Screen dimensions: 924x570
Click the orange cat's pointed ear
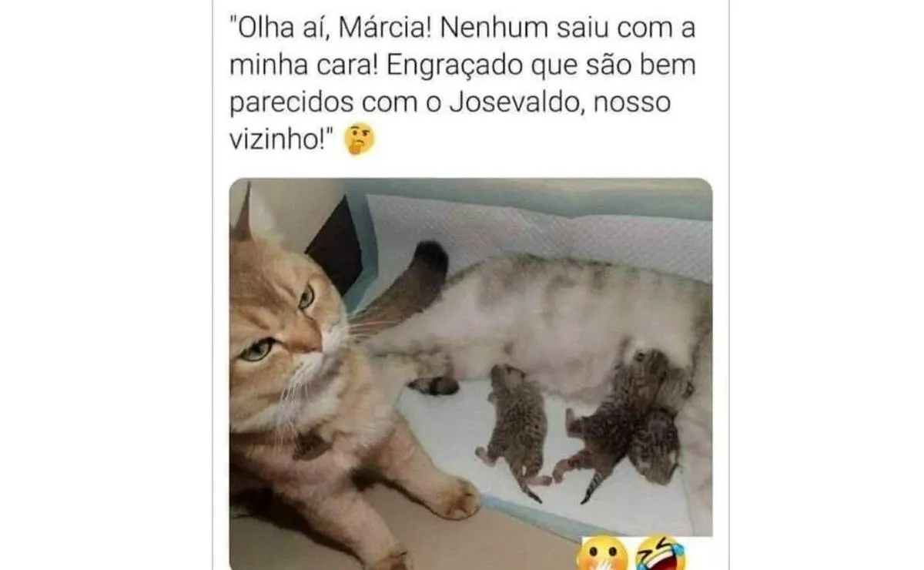point(244,213)
